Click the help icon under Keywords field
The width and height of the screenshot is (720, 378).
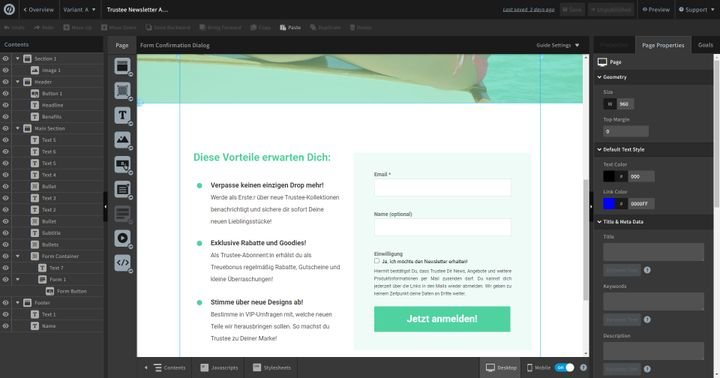(x=647, y=319)
